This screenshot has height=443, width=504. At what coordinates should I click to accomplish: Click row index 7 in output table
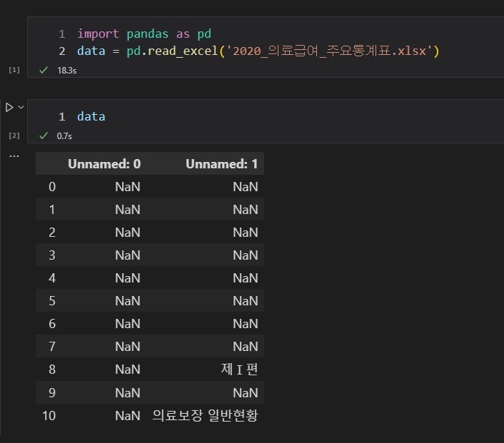tap(52, 347)
